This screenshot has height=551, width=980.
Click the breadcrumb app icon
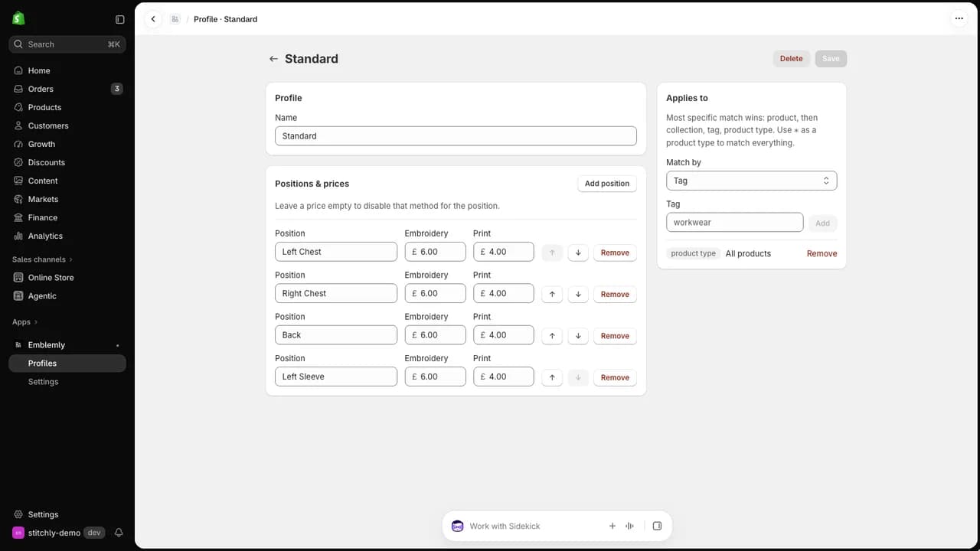point(175,19)
